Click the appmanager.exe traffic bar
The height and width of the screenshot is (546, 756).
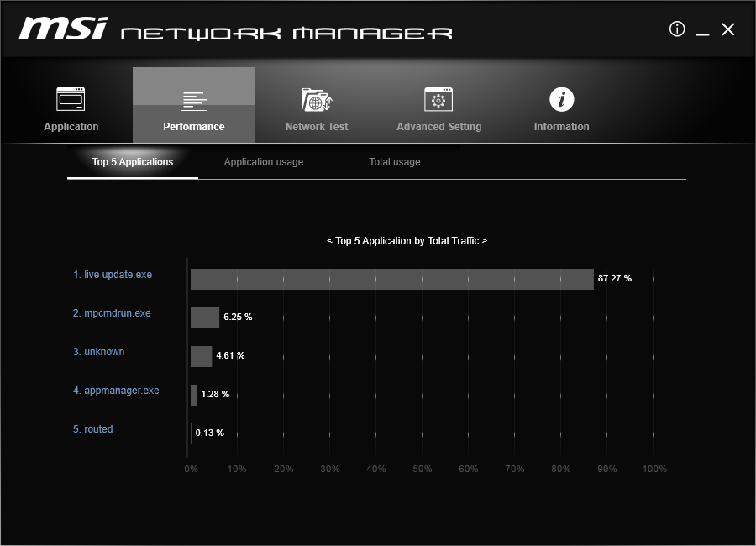193,395
